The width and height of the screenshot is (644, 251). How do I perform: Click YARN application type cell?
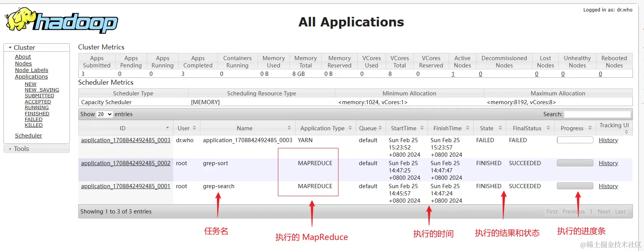305,140
